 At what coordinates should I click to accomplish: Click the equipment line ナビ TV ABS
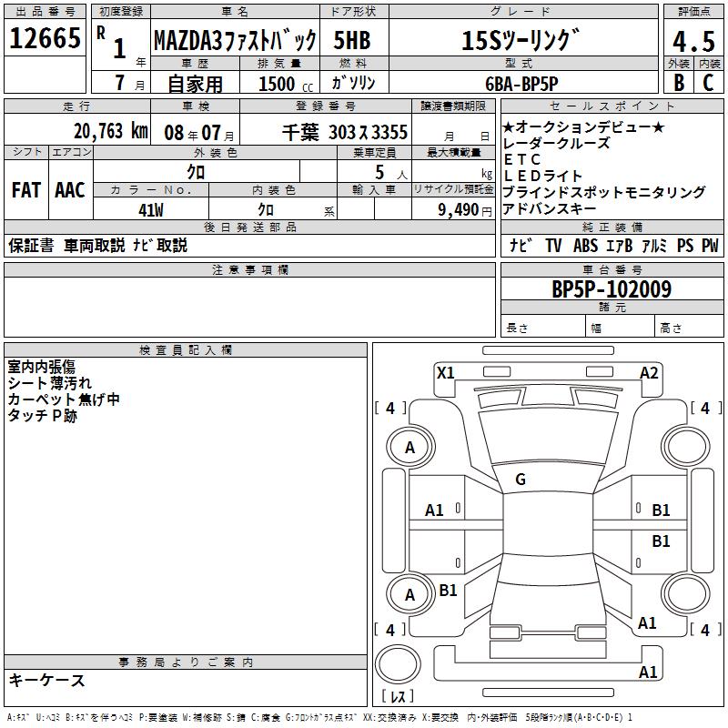[x=553, y=245]
